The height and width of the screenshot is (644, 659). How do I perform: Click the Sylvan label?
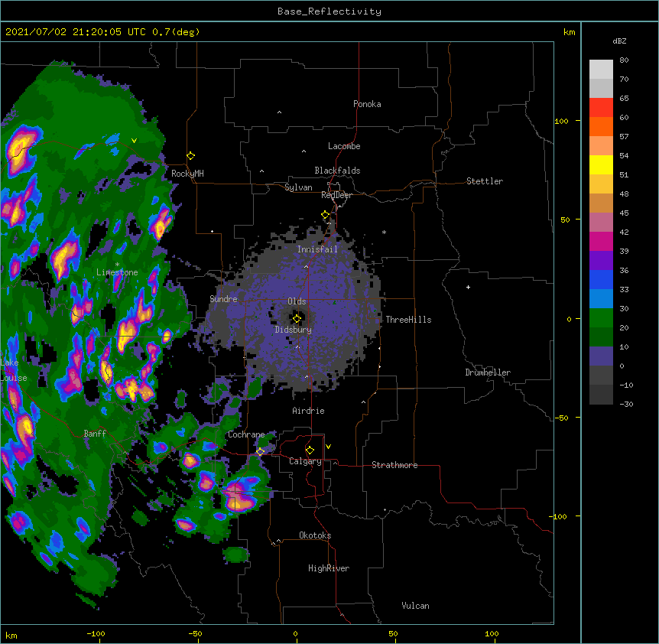(298, 187)
